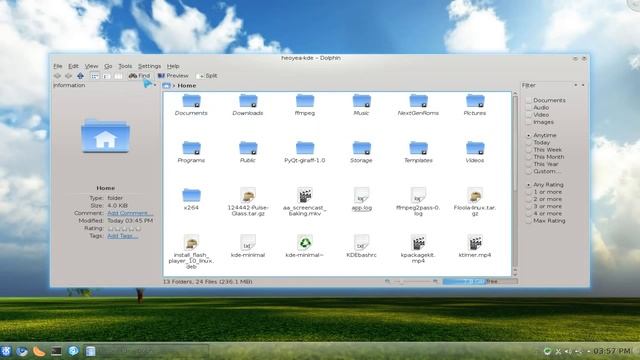Select the Any Rating filter
The height and width of the screenshot is (360, 640).
pyautogui.click(x=529, y=185)
